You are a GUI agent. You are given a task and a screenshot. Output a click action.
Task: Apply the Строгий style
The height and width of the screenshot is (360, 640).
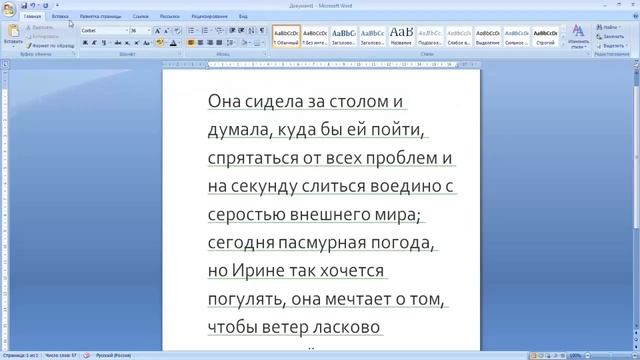point(545,36)
